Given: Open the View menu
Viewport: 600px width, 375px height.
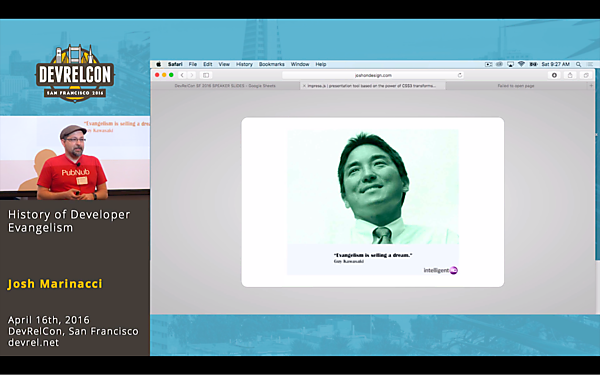Looking at the screenshot, I should (224, 64).
